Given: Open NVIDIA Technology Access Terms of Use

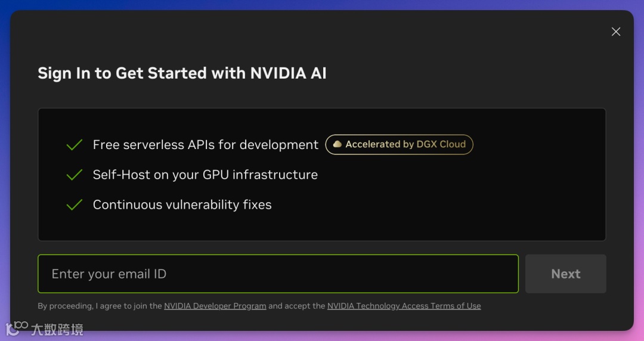Looking at the screenshot, I should pos(404,306).
